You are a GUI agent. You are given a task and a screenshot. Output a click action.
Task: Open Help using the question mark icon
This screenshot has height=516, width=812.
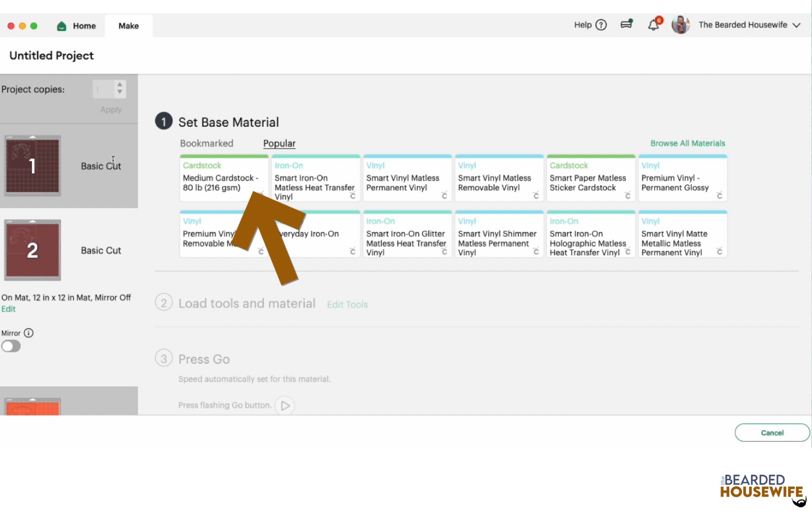(600, 25)
